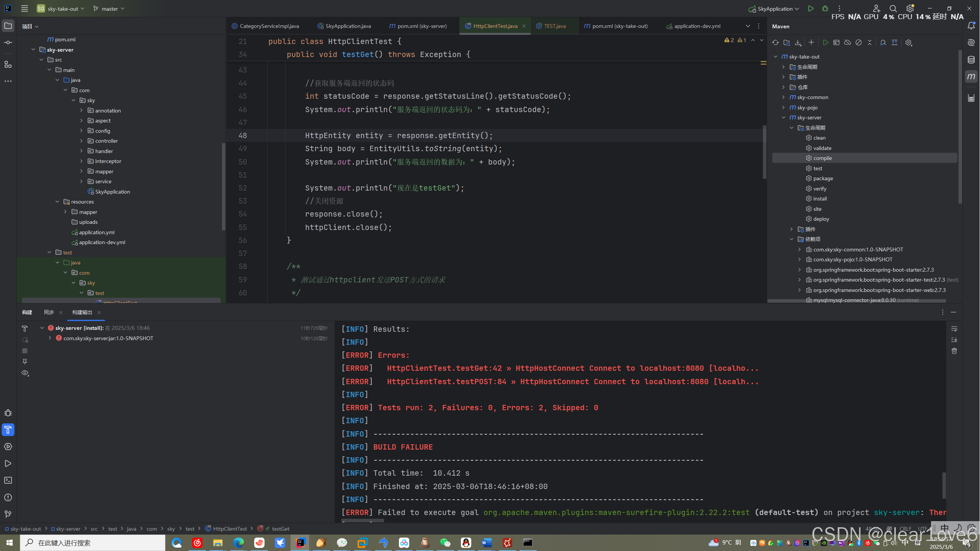
Task: Clear the build output with trash icon
Action: 954,351
